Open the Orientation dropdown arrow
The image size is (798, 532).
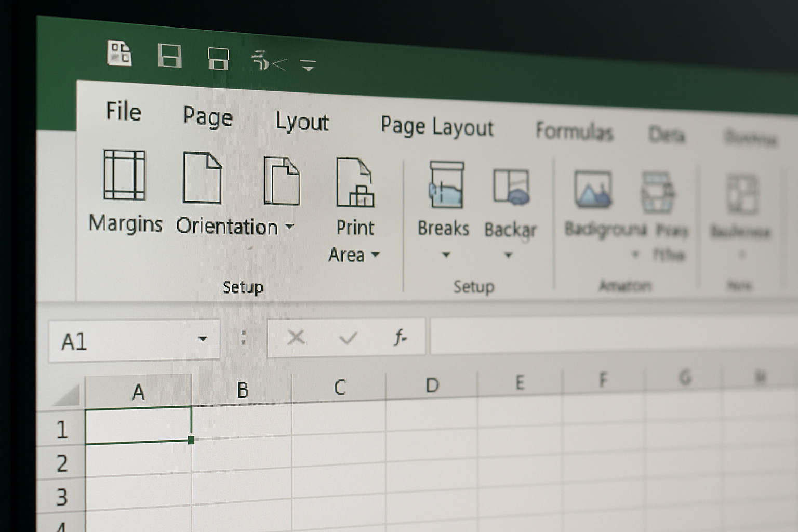pyautogui.click(x=291, y=227)
